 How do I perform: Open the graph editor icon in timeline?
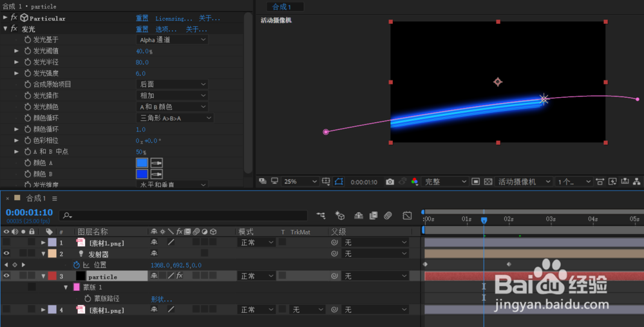tap(407, 216)
